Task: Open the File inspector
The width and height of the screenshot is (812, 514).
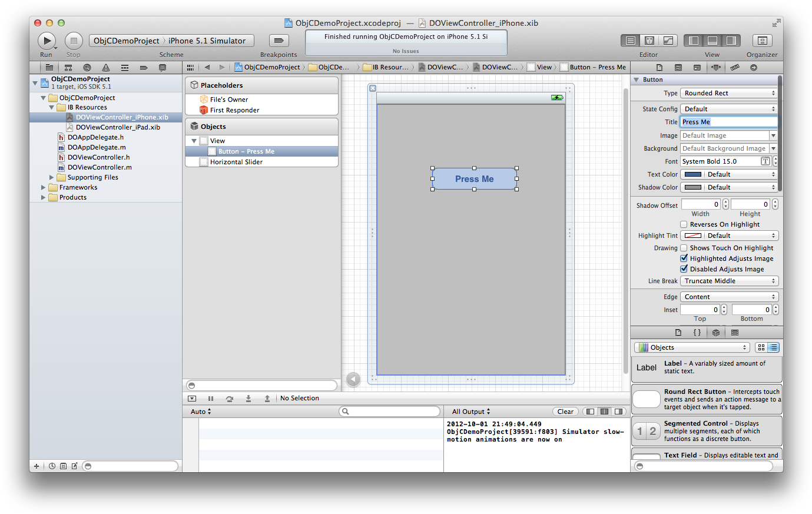Action: [659, 68]
